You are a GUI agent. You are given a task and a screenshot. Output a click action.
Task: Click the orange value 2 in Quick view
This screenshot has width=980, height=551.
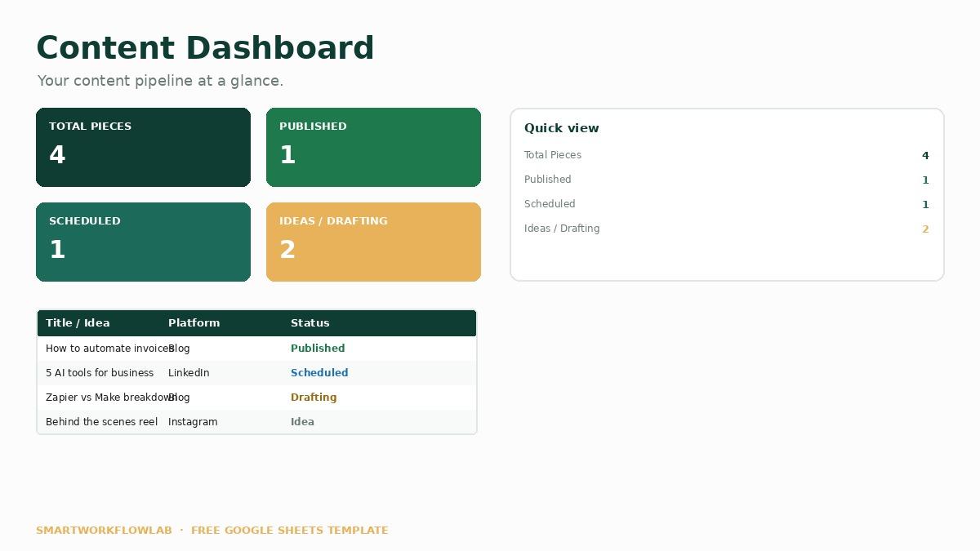[925, 229]
